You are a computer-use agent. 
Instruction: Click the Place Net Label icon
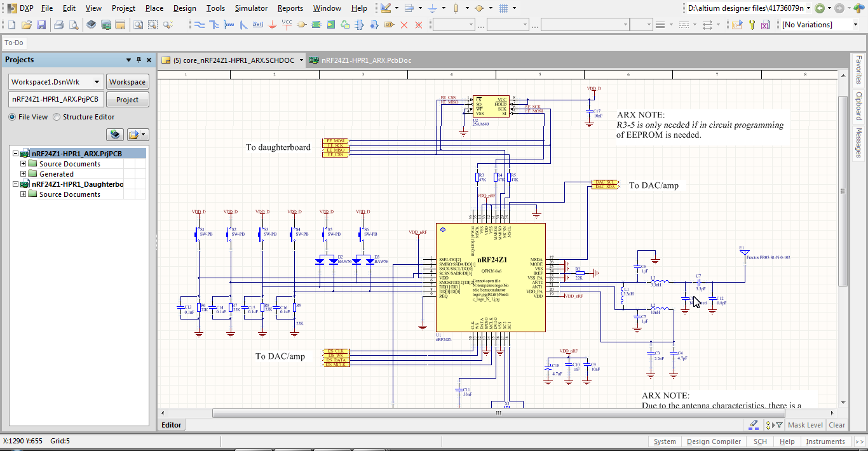[258, 25]
